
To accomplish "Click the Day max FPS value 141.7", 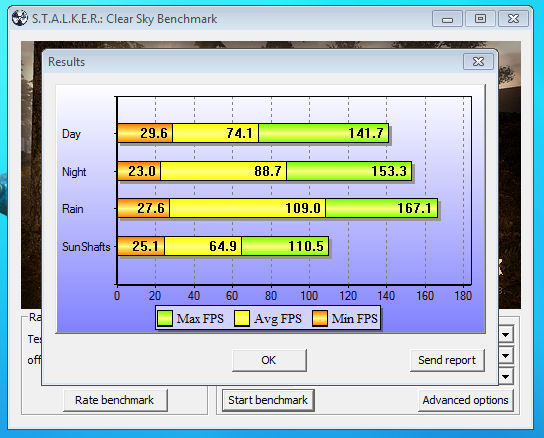I will pyautogui.click(x=366, y=133).
